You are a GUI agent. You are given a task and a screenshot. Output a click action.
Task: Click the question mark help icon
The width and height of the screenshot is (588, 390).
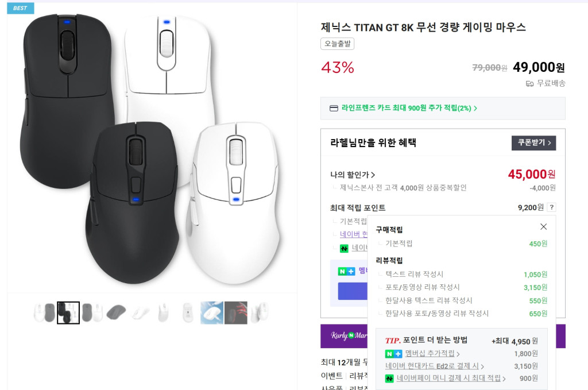click(552, 207)
